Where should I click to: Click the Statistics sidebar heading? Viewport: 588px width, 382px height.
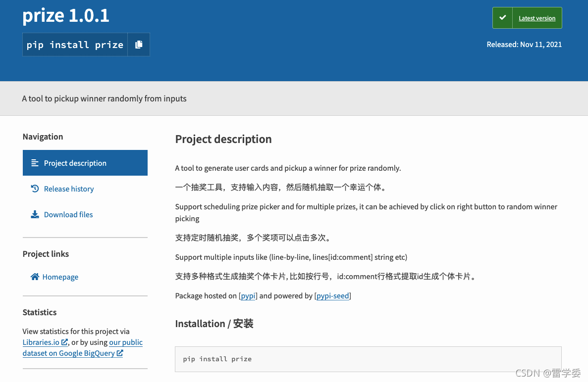point(39,312)
